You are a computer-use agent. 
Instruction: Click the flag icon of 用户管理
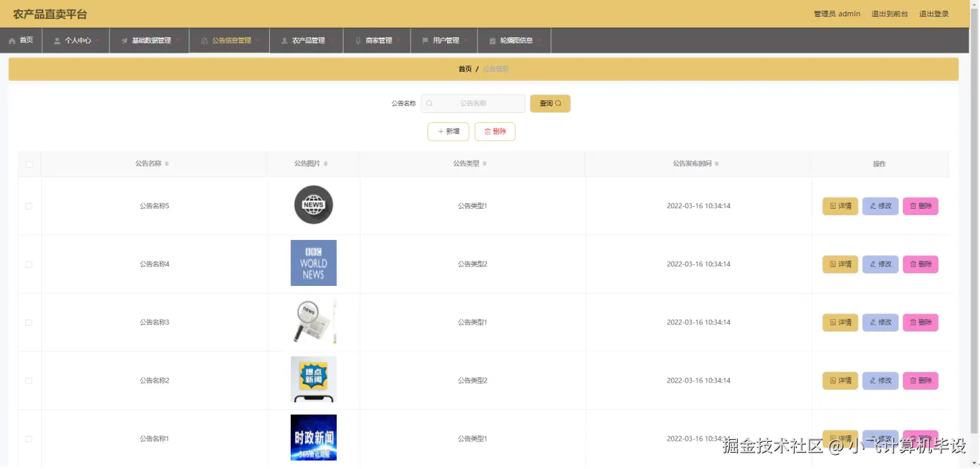click(x=425, y=41)
